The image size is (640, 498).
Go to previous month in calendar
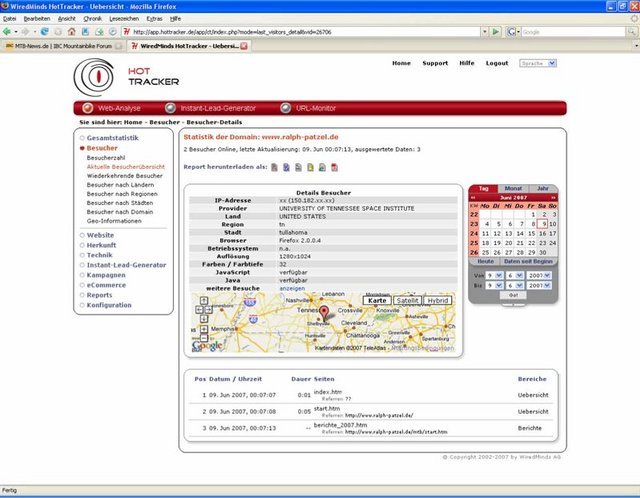pyautogui.click(x=473, y=198)
